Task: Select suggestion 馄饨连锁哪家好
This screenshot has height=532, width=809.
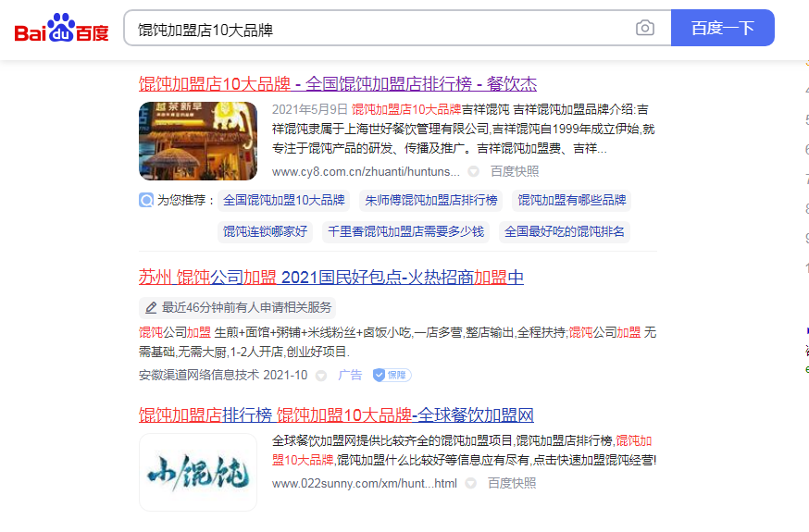Action: point(265,231)
